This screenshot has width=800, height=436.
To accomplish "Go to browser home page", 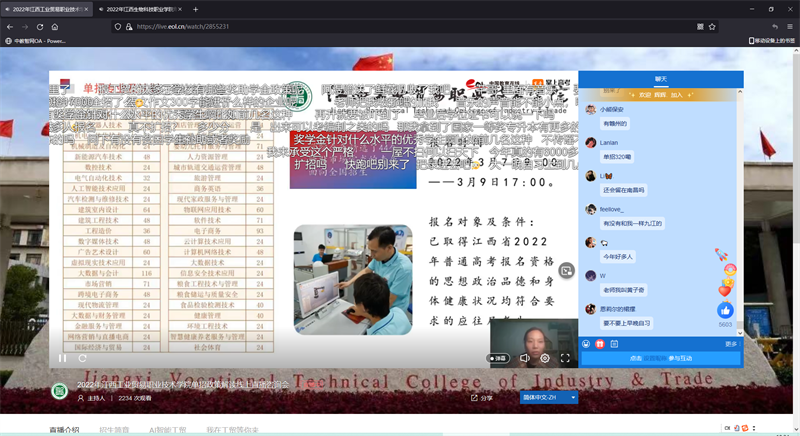I will [55, 27].
